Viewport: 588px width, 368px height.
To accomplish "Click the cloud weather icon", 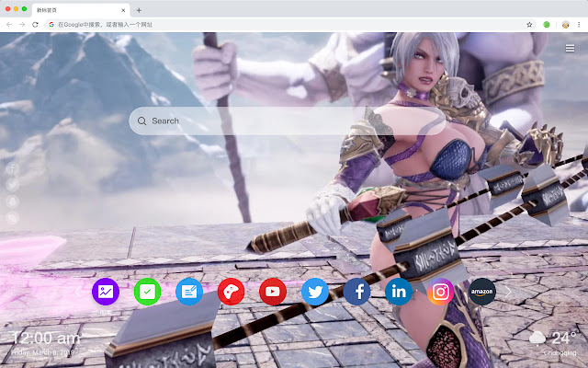I will coord(537,338).
